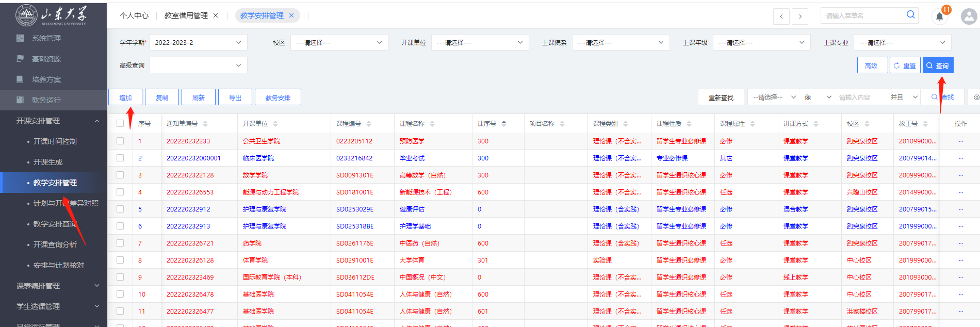Click the 导出 button

[235, 97]
